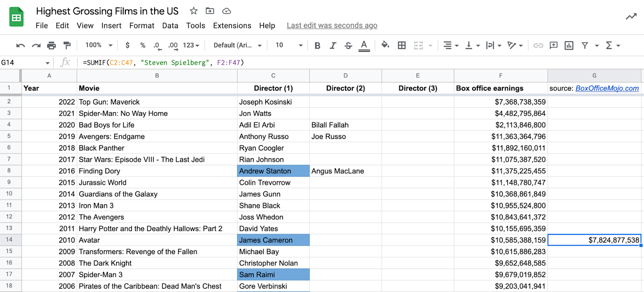The image size is (644, 292).
Task: Open the font family Default dropdown
Action: click(x=238, y=45)
